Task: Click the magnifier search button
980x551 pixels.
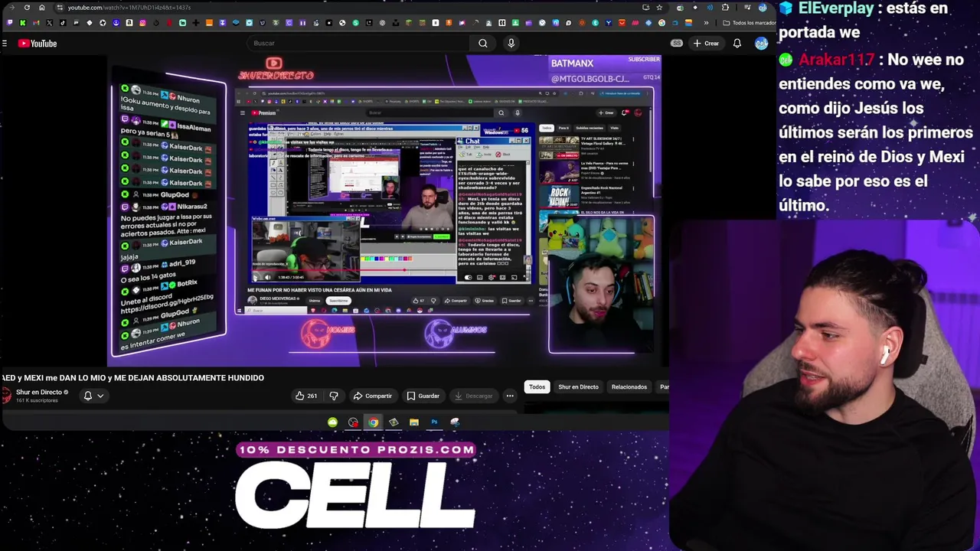Action: pos(483,44)
